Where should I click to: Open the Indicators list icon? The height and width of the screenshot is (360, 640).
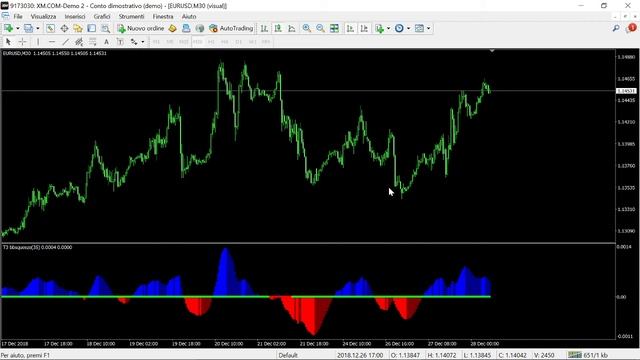point(380,28)
